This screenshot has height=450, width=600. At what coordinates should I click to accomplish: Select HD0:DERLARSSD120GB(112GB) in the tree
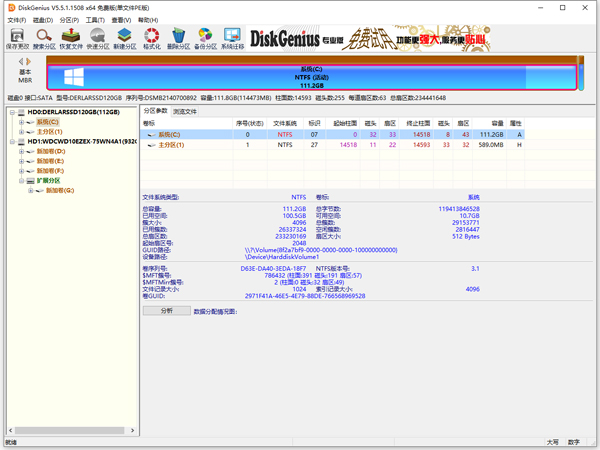[x=73, y=112]
